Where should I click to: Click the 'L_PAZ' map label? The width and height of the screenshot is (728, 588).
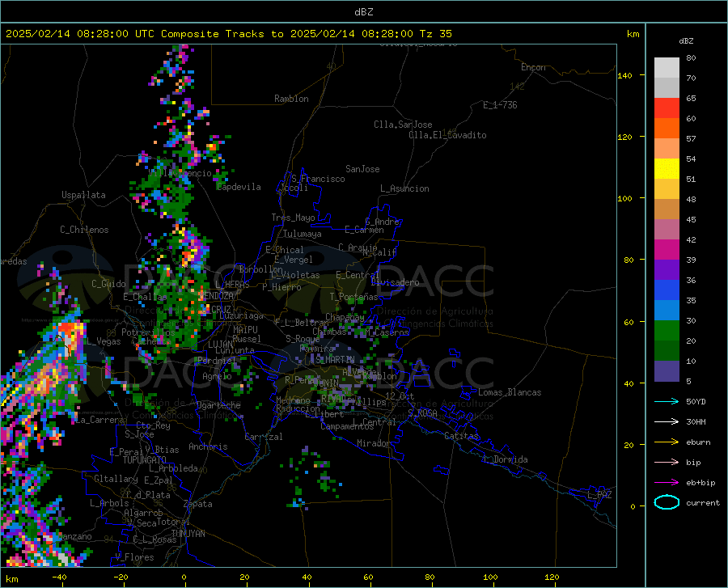pyautogui.click(x=599, y=495)
